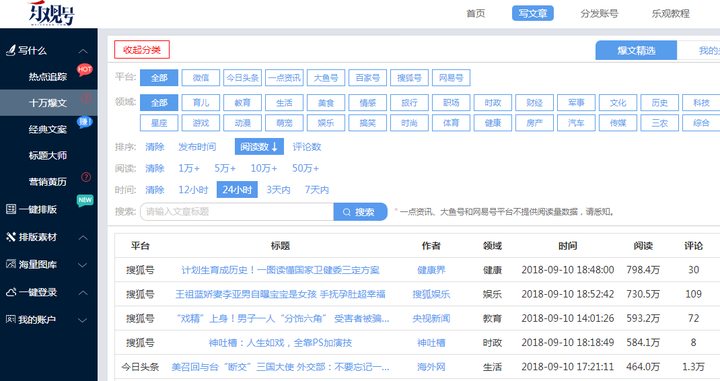Click the cloud icon beside 一键登录
This screenshot has height=381, width=720.
(x=11, y=292)
